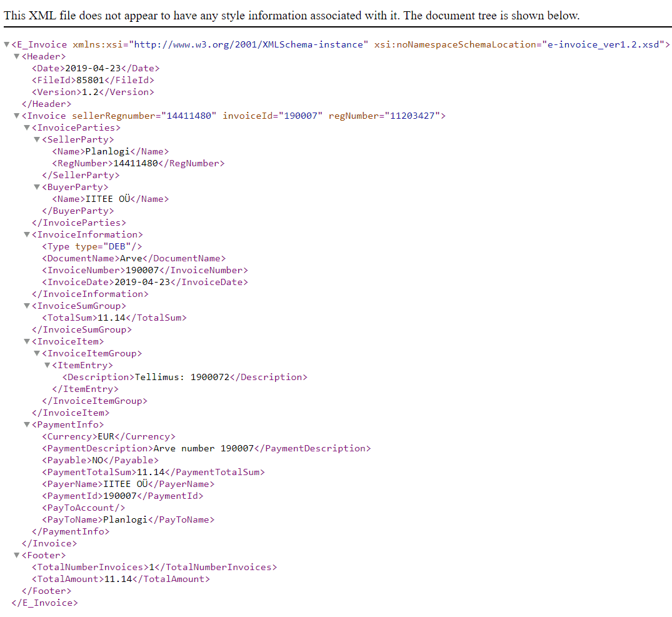The width and height of the screenshot is (672, 617).
Task: Collapse the Invoice sellerRegnumber node
Action: coord(17,116)
